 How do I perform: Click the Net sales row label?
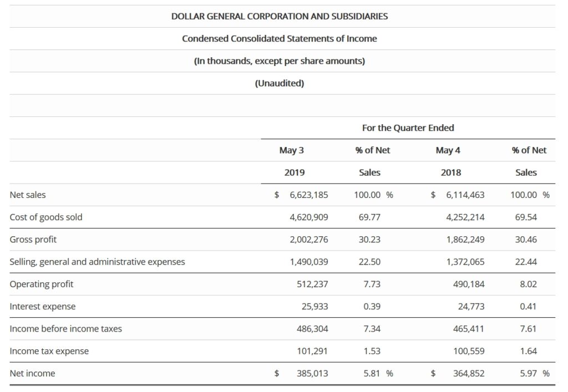point(28,195)
